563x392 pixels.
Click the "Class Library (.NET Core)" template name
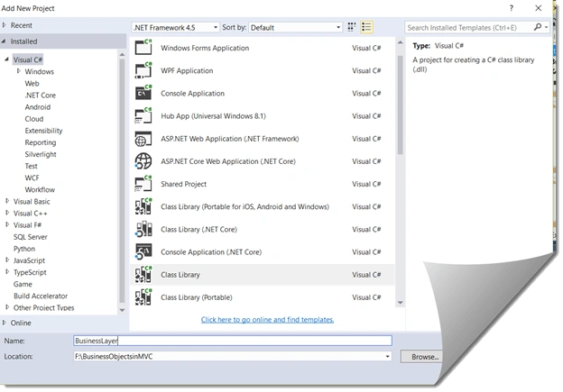click(x=198, y=229)
